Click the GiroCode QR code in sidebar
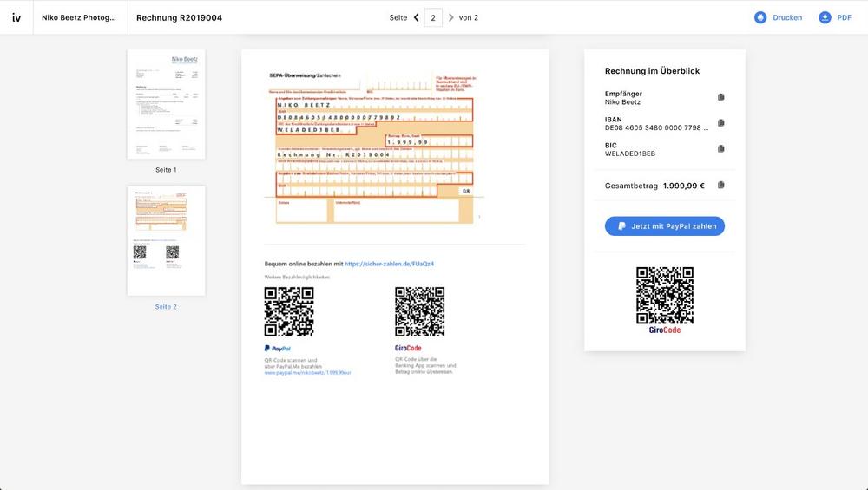 click(665, 296)
